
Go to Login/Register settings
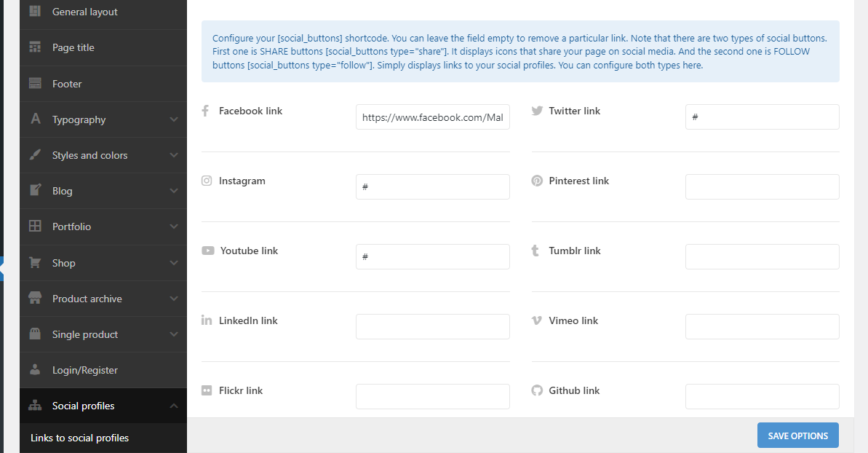(84, 370)
